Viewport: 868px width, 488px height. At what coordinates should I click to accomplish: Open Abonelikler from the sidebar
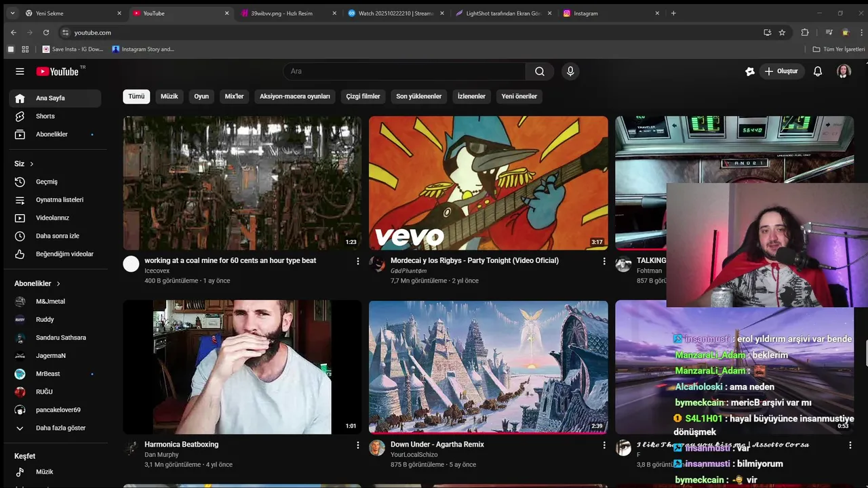[55, 134]
